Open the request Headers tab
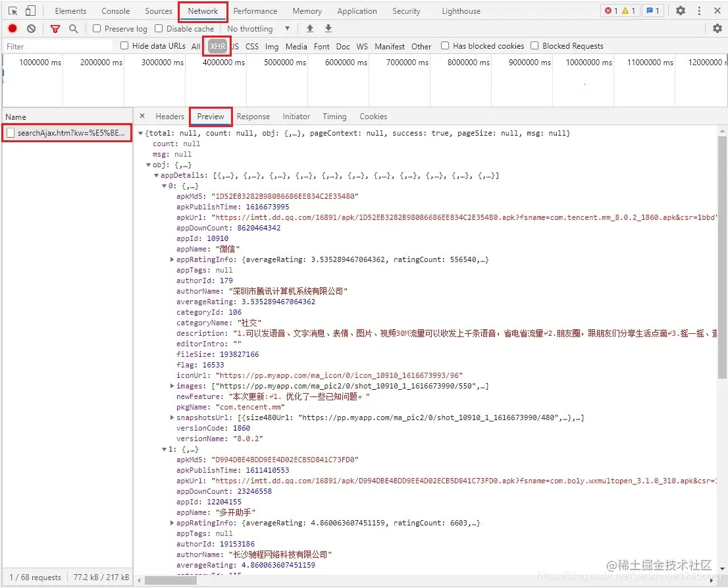 pyautogui.click(x=170, y=117)
